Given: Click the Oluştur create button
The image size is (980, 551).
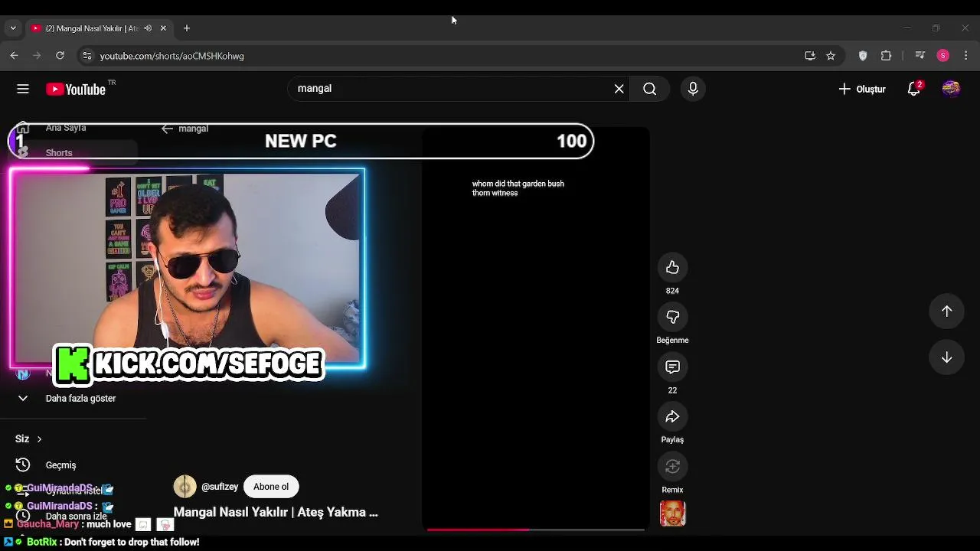Looking at the screenshot, I should [862, 89].
